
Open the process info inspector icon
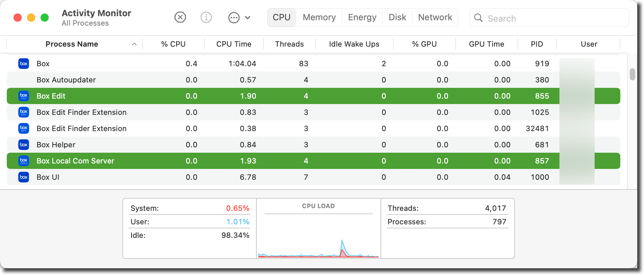(x=206, y=17)
